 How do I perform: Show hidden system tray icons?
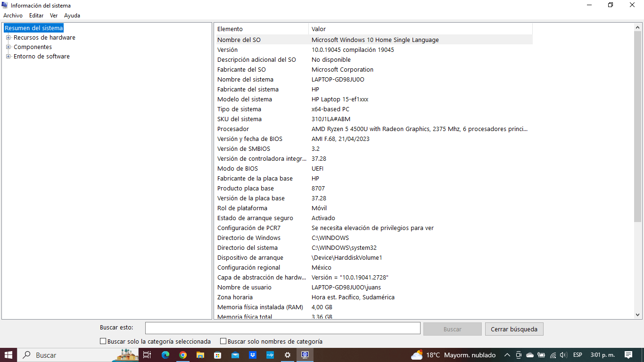point(507,355)
